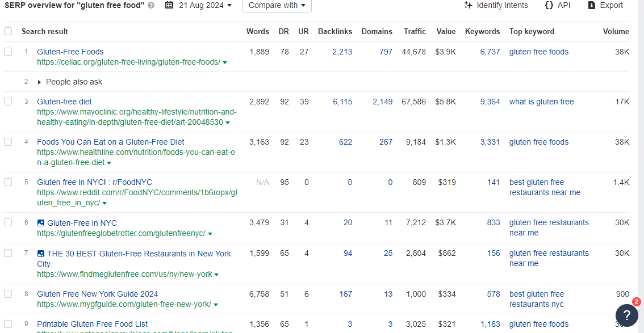This screenshot has width=644, height=333.
Task: Sort by the Backlinks column header
Action: (334, 31)
